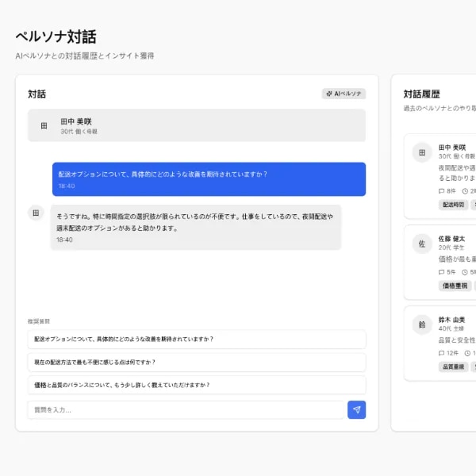This screenshot has height=476, width=476.
Task: Click the 12件 count in the 鈴木 由美 card
Action: point(452,353)
